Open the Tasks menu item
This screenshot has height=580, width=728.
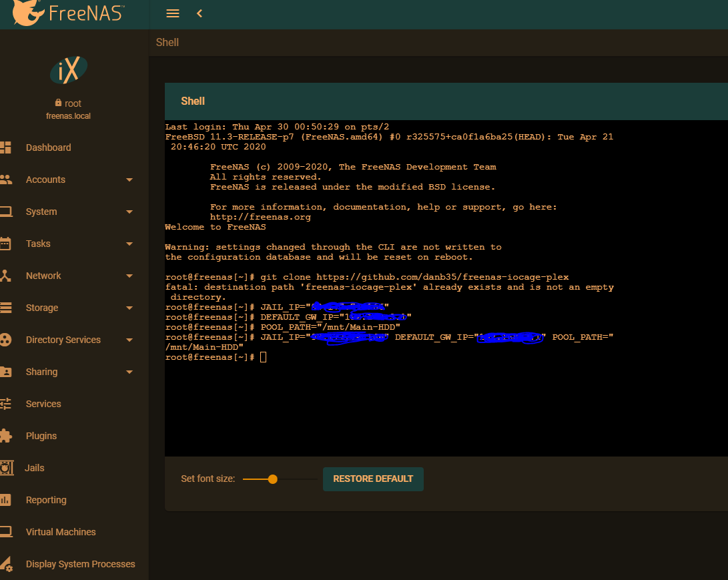click(x=38, y=244)
